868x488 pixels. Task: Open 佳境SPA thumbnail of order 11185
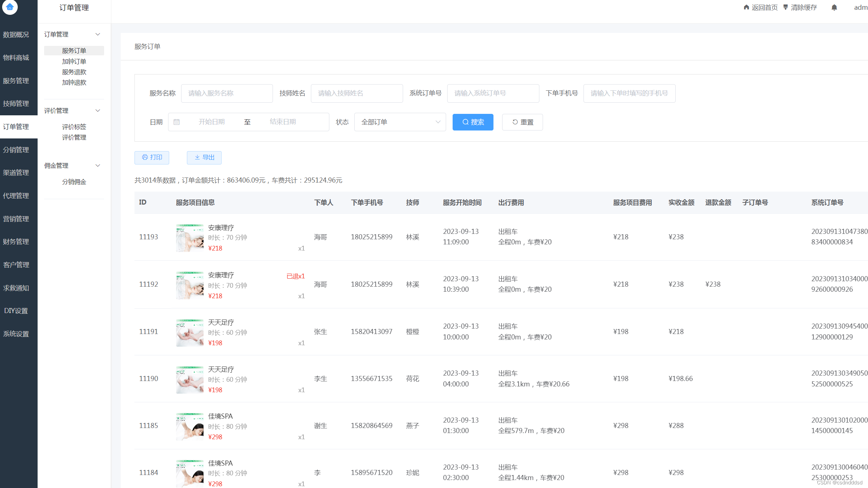click(190, 427)
